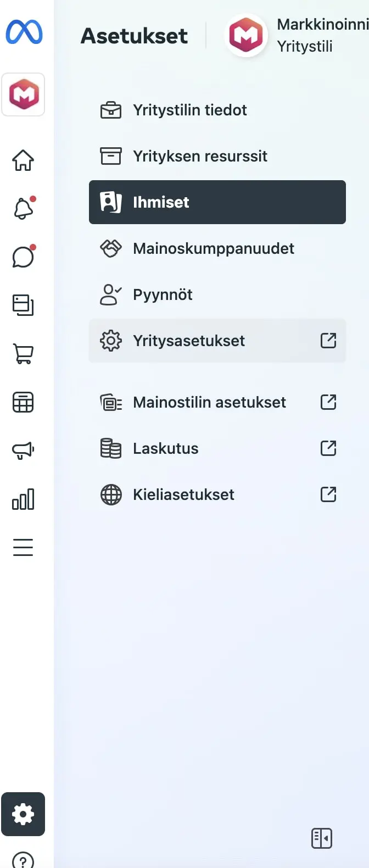369x868 pixels.
Task: Open the megaphone Ads icon
Action: point(23,450)
